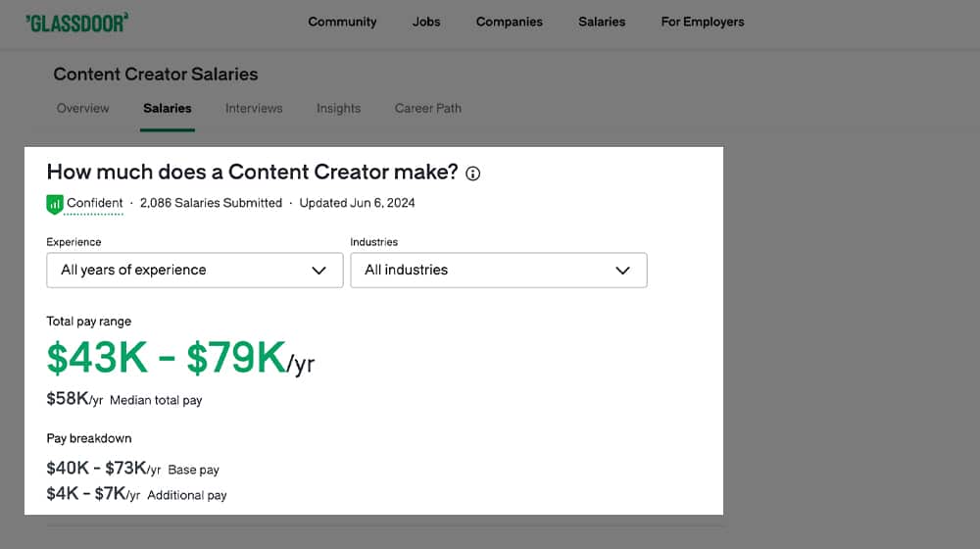Open the Companies menu item
The width and height of the screenshot is (980, 549).
click(510, 22)
